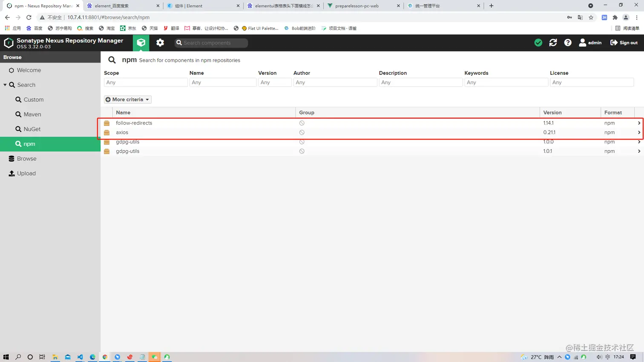This screenshot has width=644, height=362.
Task: Reload the current page
Action: pyautogui.click(x=29, y=17)
